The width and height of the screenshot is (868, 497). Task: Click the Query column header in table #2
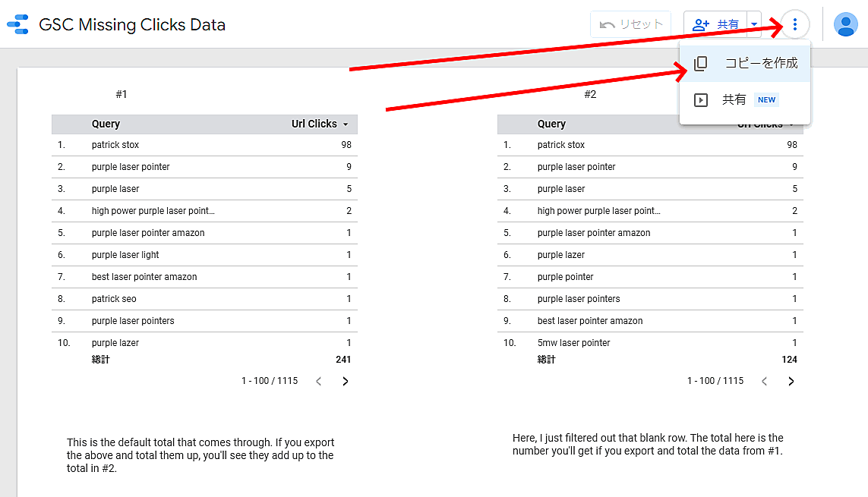coord(551,124)
